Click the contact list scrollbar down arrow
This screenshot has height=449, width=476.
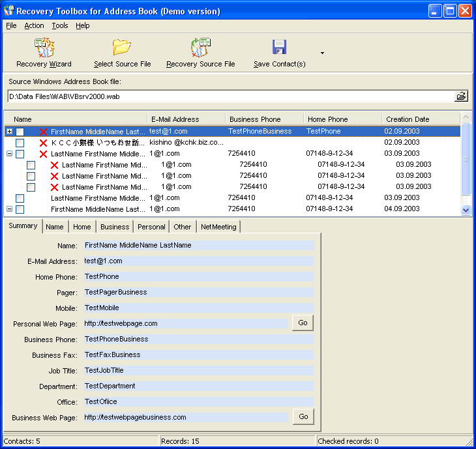466,210
